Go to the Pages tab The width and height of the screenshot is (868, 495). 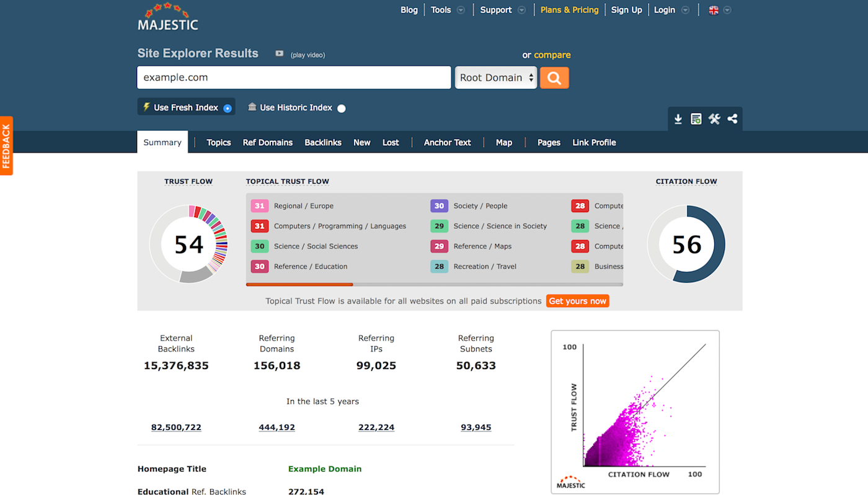549,143
